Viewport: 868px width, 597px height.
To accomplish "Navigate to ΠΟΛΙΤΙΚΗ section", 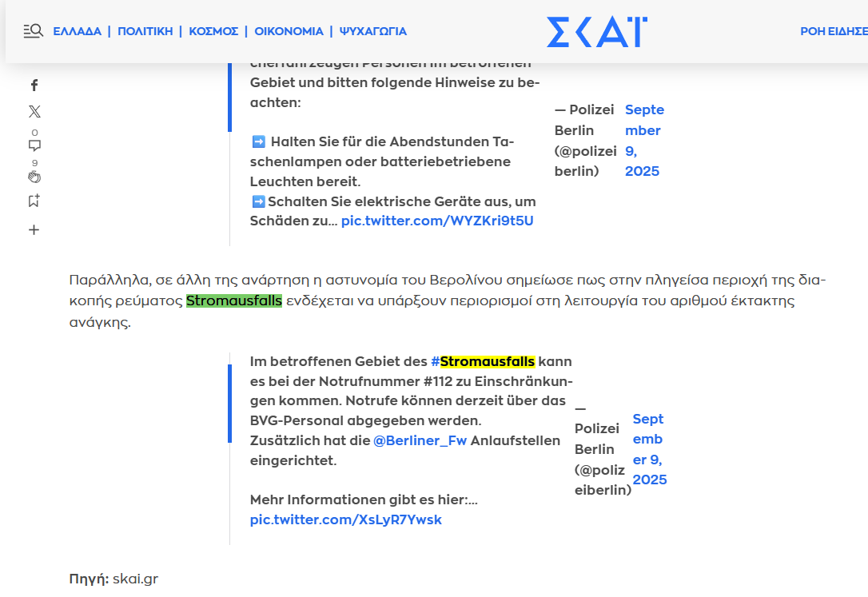I will pyautogui.click(x=145, y=32).
